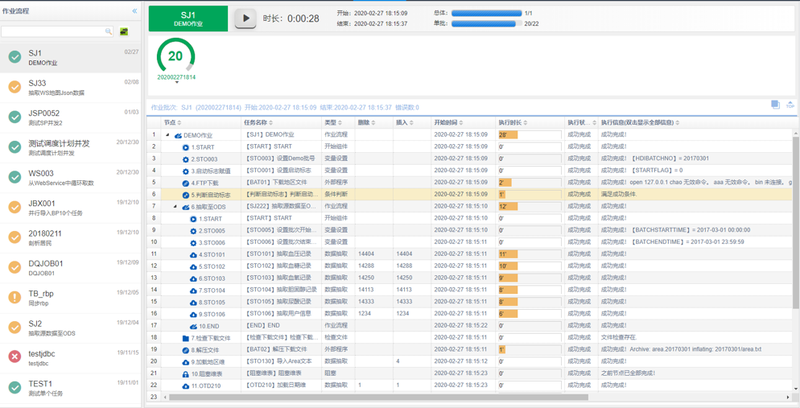Select 20180211 job in the sidebar list
The width and height of the screenshot is (800, 408).
pyautogui.click(x=70, y=238)
